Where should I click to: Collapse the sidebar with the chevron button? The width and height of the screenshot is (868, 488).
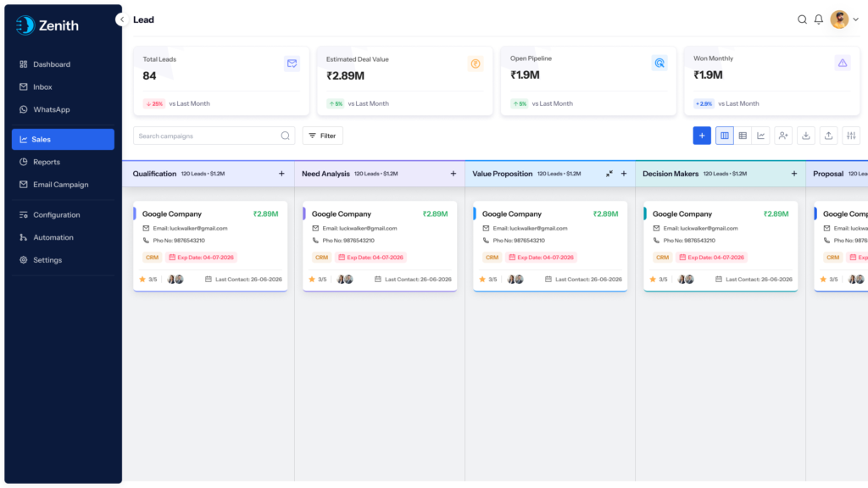tap(122, 19)
